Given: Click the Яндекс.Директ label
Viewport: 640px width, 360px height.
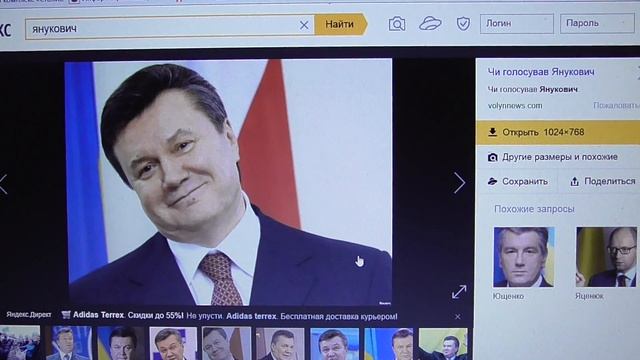Looking at the screenshot, I should pos(29,315).
